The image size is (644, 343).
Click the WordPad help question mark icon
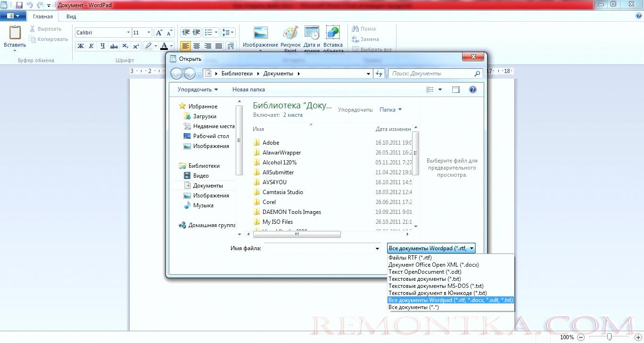tap(639, 16)
